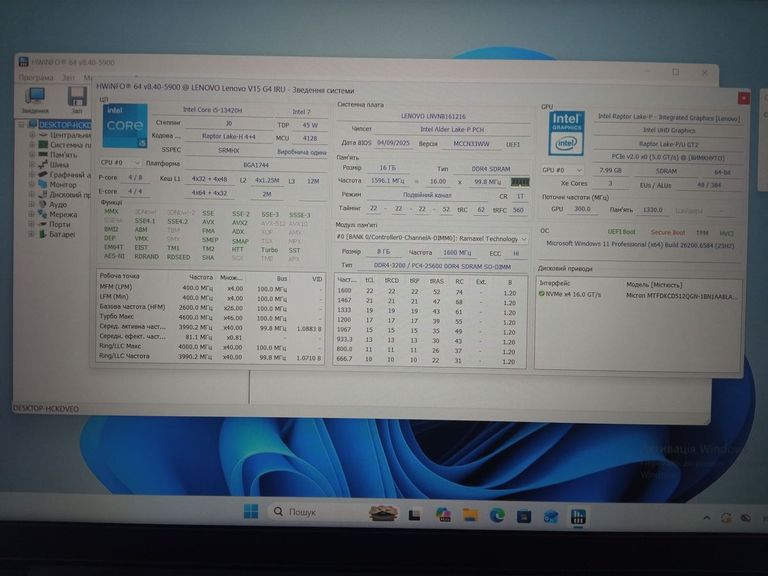Open the memory module BANK 0 dropdown
Screen dimensions: 768x576
(431, 239)
